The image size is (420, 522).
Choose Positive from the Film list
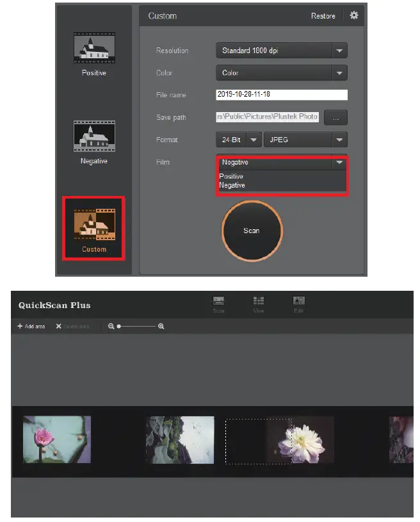(231, 176)
